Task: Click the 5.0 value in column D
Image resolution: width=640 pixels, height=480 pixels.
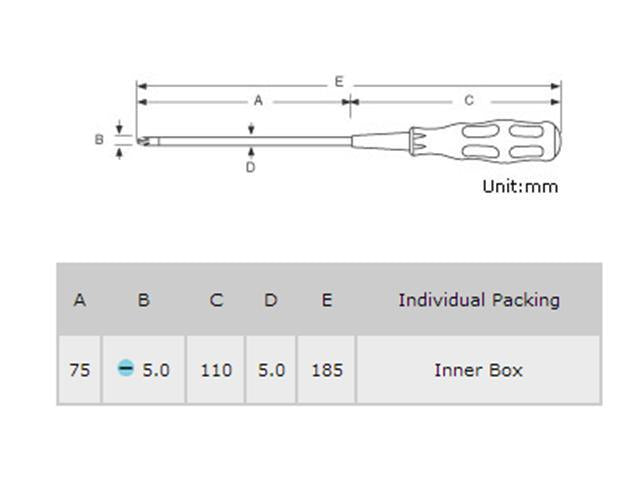Action: 271,370
